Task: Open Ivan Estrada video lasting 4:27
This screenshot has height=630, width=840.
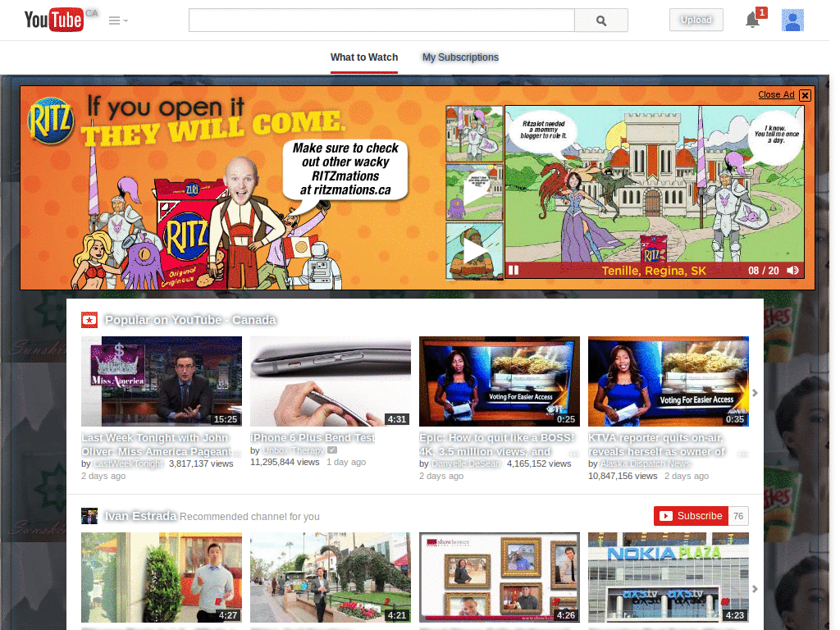Action: 162,577
